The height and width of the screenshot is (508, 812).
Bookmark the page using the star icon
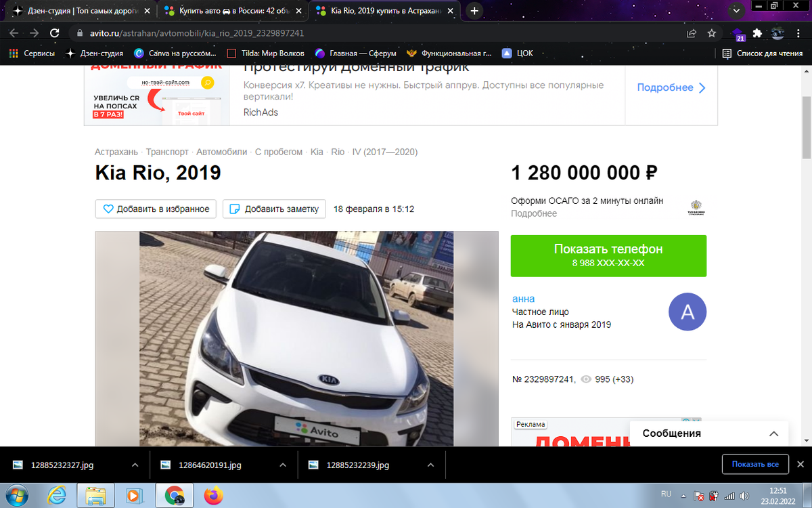(x=711, y=32)
